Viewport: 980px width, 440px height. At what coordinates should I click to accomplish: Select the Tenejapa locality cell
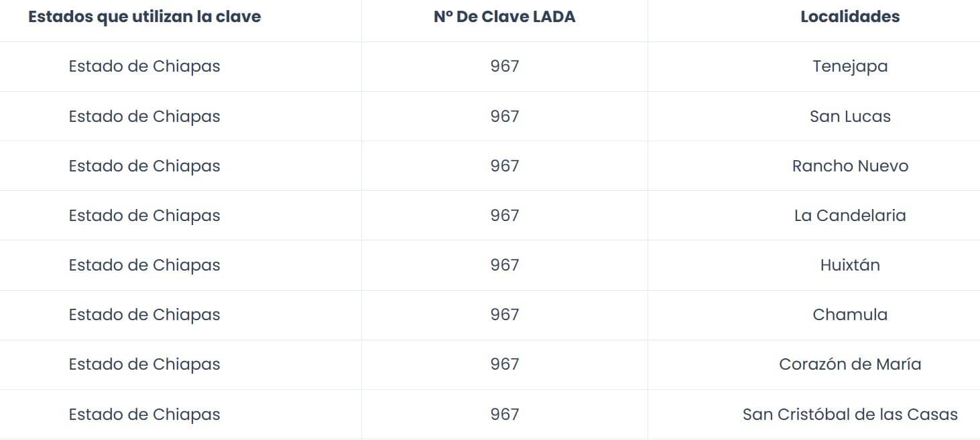tap(850, 66)
